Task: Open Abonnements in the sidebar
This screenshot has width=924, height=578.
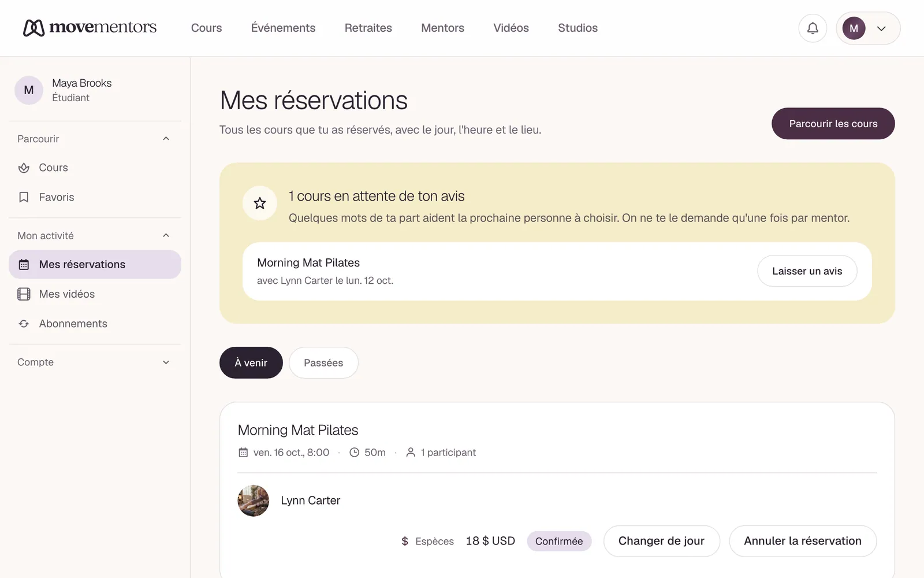Action: (x=95, y=324)
